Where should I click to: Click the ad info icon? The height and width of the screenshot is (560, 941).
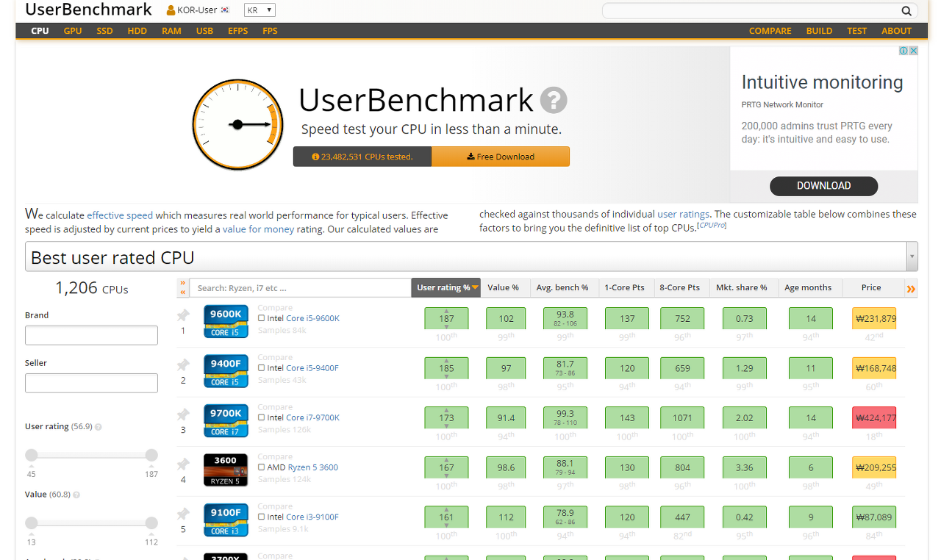(x=904, y=51)
